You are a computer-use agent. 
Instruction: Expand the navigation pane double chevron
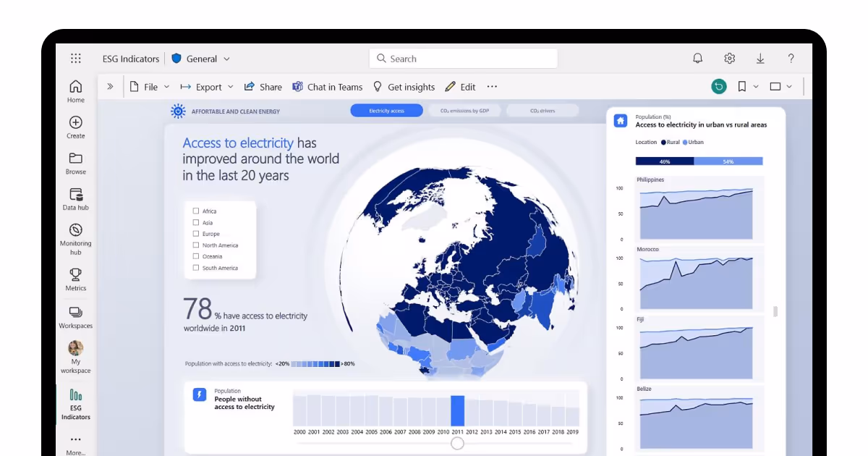(110, 86)
